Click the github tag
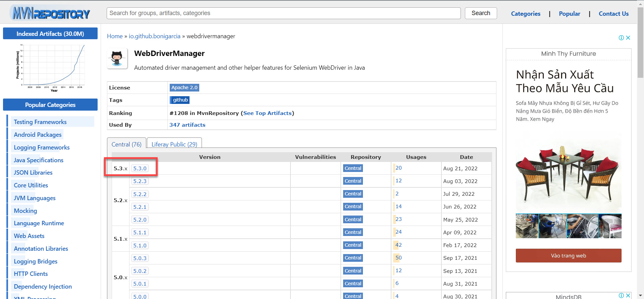This screenshot has height=299, width=644. pos(180,100)
